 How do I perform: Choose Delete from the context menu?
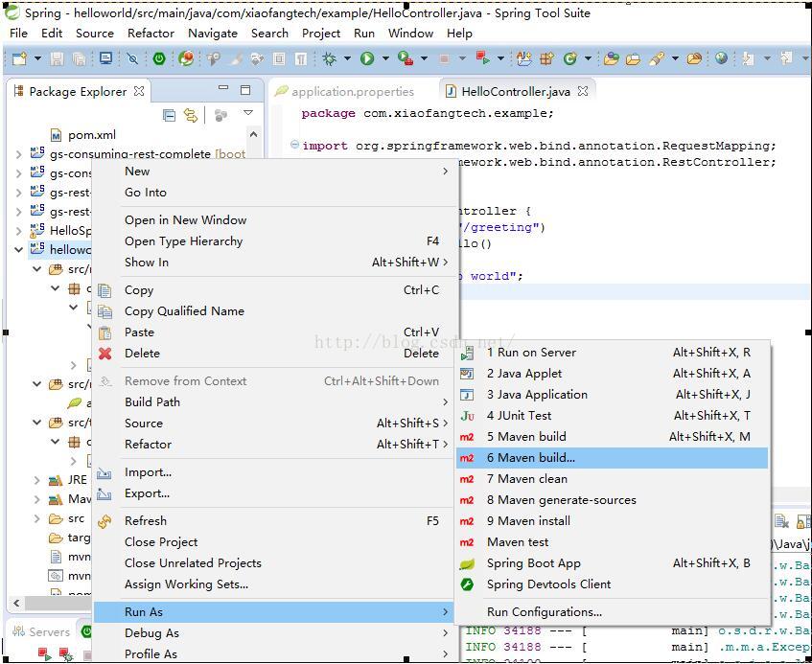click(x=274, y=354)
